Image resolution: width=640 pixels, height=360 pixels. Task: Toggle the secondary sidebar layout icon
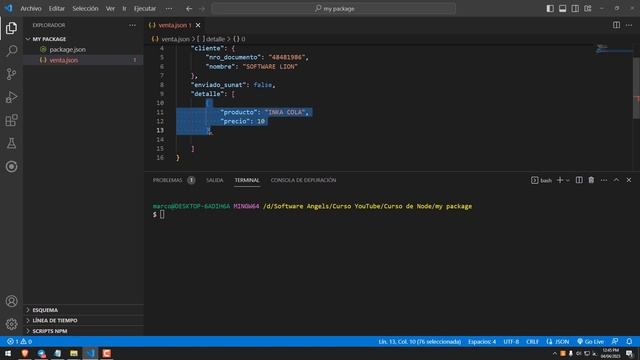pyautogui.click(x=575, y=9)
